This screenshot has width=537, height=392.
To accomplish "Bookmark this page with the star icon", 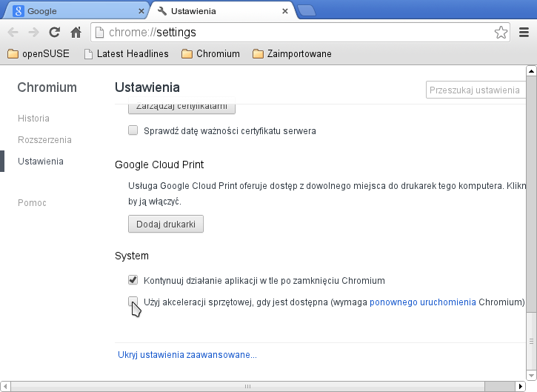I will [x=501, y=33].
